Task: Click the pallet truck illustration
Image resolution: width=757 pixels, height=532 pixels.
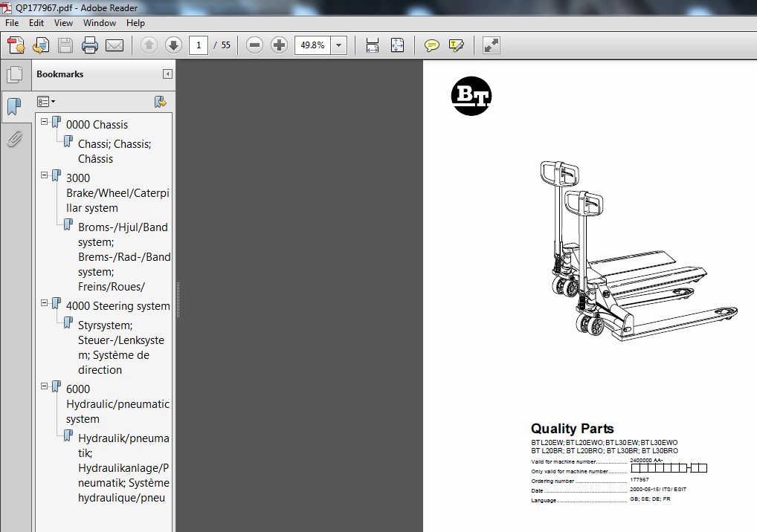Action: click(x=638, y=251)
